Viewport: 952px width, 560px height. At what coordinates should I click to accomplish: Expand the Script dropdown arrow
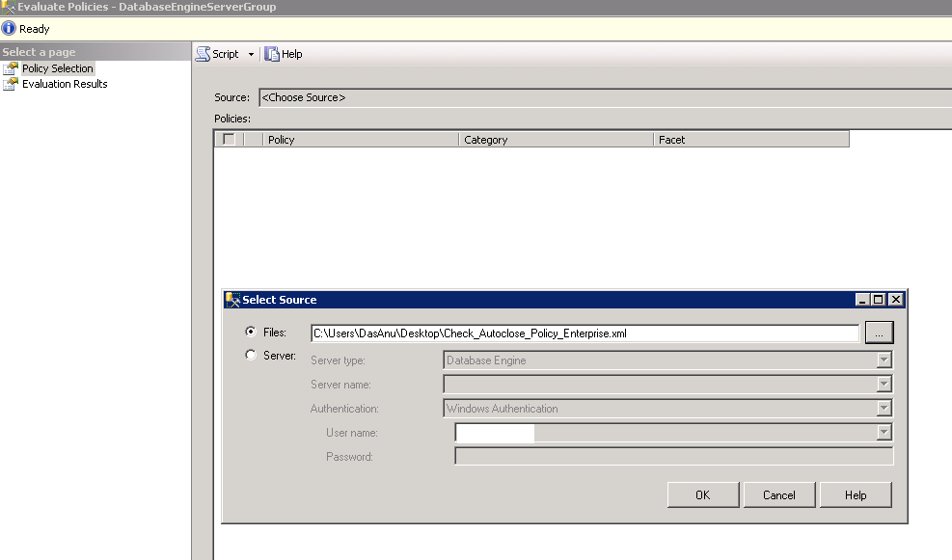click(251, 55)
